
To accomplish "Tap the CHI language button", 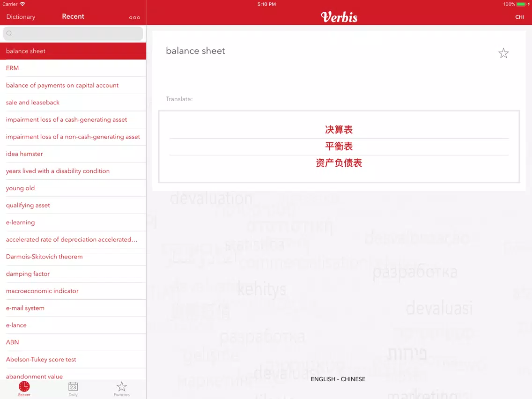I will 519,17.
